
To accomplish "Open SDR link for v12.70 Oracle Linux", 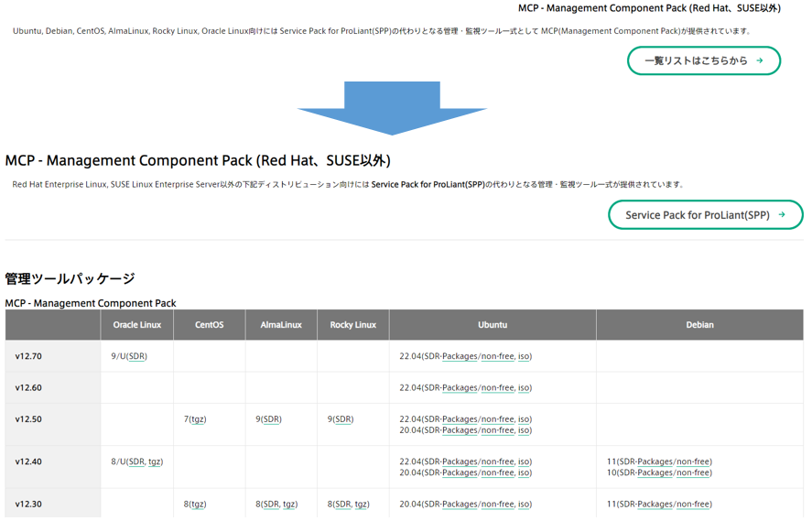I will coord(137,356).
